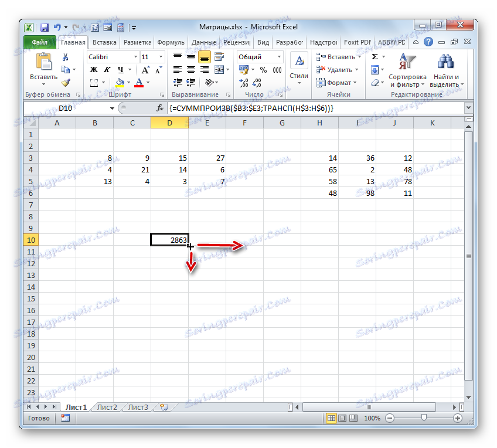The image size is (497, 448).
Task: Switch to Лист3 sheet tab
Action: tap(138, 408)
